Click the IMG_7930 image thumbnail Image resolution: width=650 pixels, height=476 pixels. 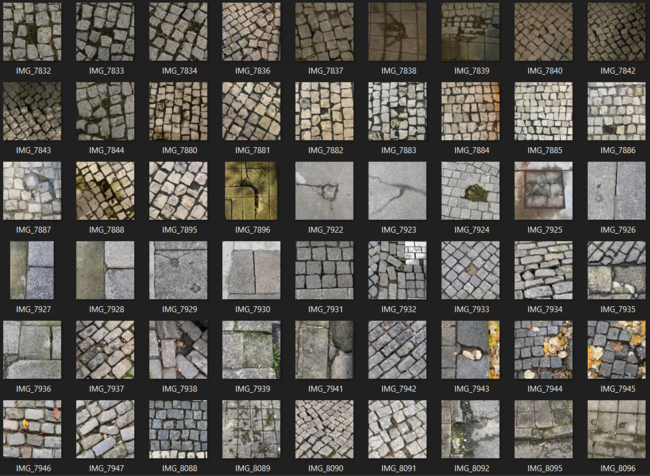pos(251,270)
